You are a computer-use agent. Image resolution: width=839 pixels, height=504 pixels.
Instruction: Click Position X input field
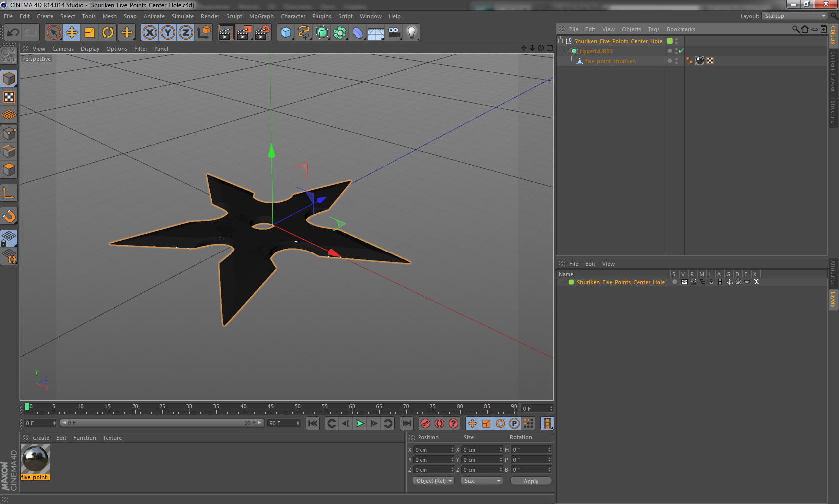(433, 450)
